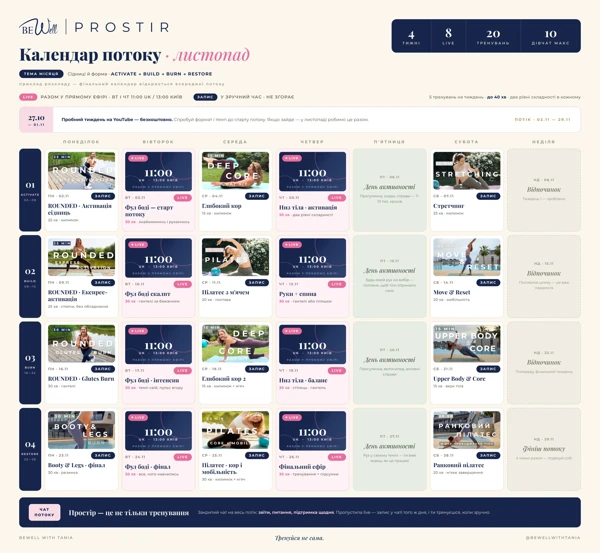Viewport: 600px width, 553px height.
Task: Click LIVE badge on 'Фінальний ефір' card
Action: 337,457
